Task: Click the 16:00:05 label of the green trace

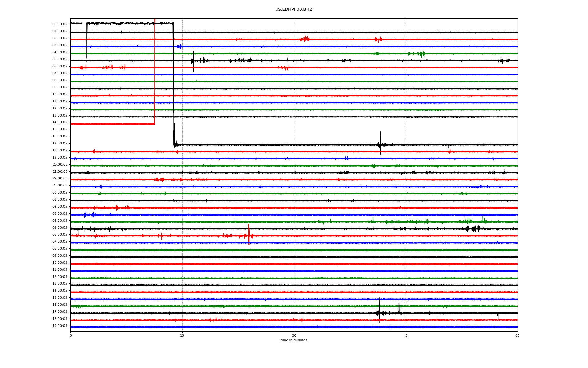Action: [x=60, y=305]
